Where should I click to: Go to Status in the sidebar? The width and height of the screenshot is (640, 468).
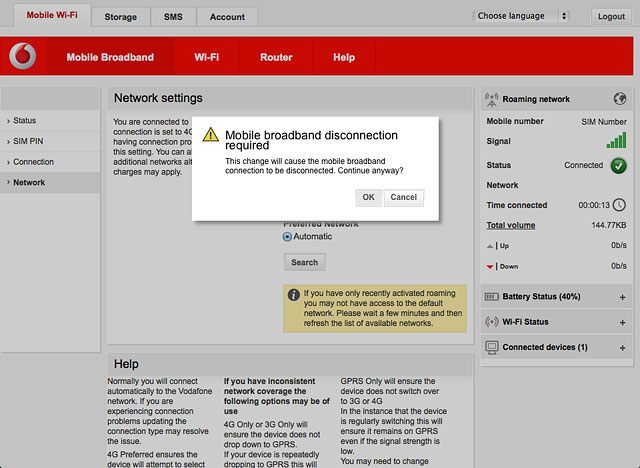click(50, 120)
